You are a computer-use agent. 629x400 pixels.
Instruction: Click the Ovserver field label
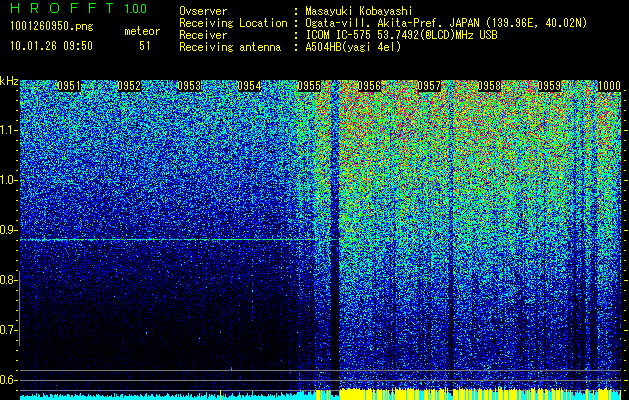[203, 11]
